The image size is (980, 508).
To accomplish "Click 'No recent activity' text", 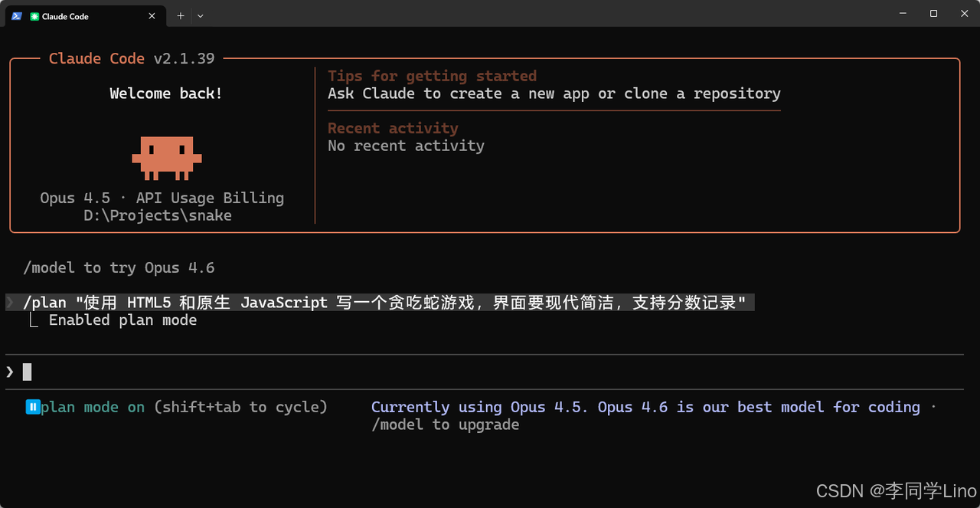I will coord(406,146).
